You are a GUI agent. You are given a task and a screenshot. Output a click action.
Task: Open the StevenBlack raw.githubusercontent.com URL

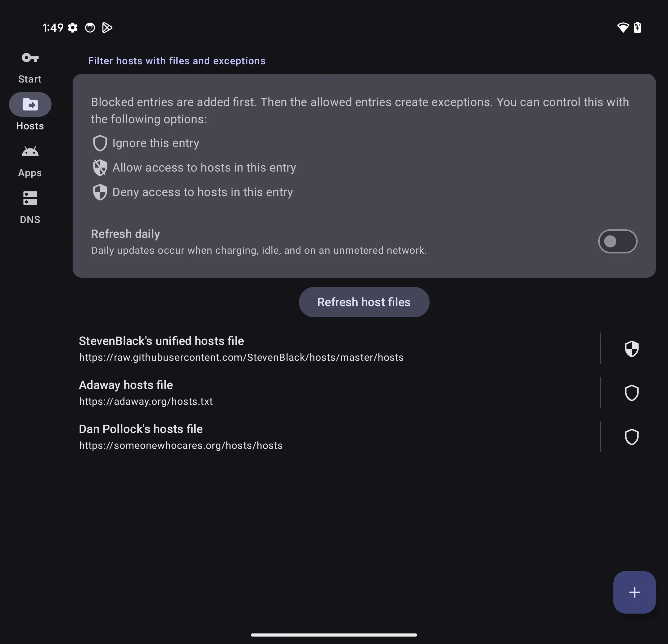[x=241, y=358]
